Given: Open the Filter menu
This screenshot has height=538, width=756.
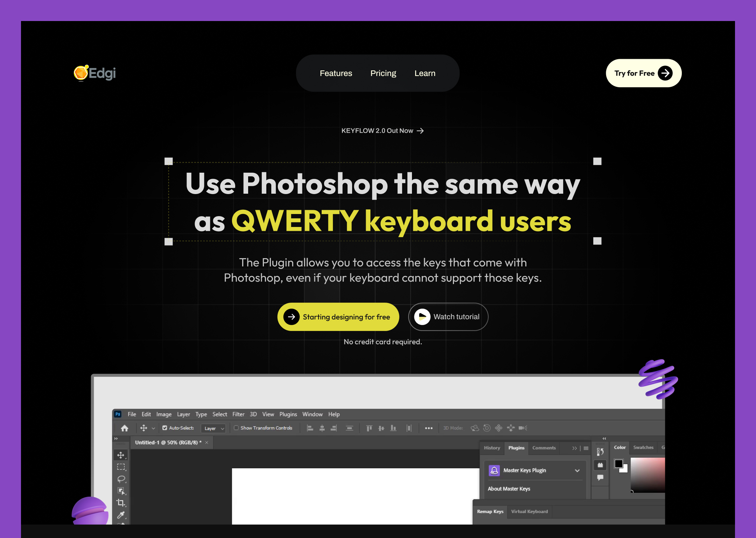Looking at the screenshot, I should pos(238,414).
